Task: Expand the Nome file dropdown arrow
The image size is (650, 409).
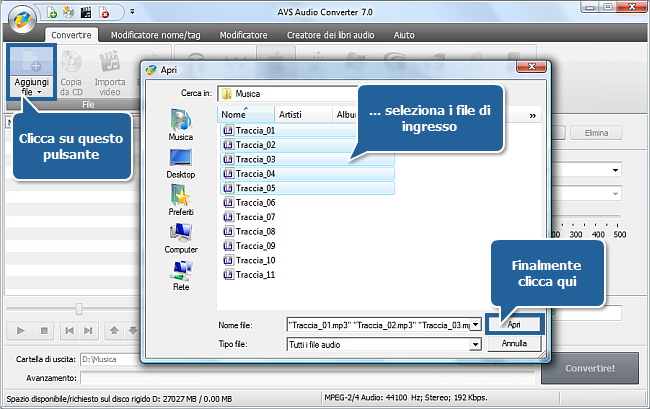Action: (x=475, y=325)
